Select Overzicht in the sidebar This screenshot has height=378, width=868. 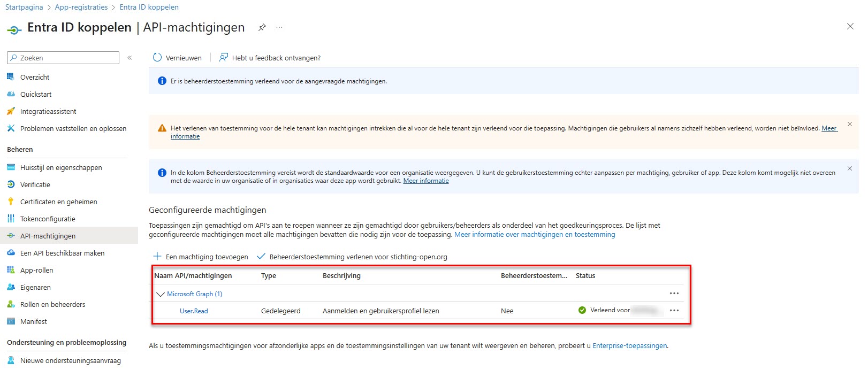[x=35, y=77]
